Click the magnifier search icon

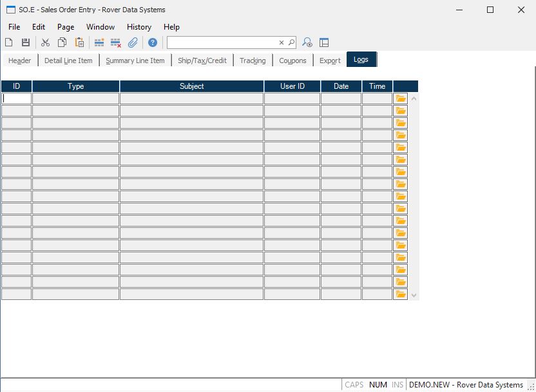tap(291, 42)
